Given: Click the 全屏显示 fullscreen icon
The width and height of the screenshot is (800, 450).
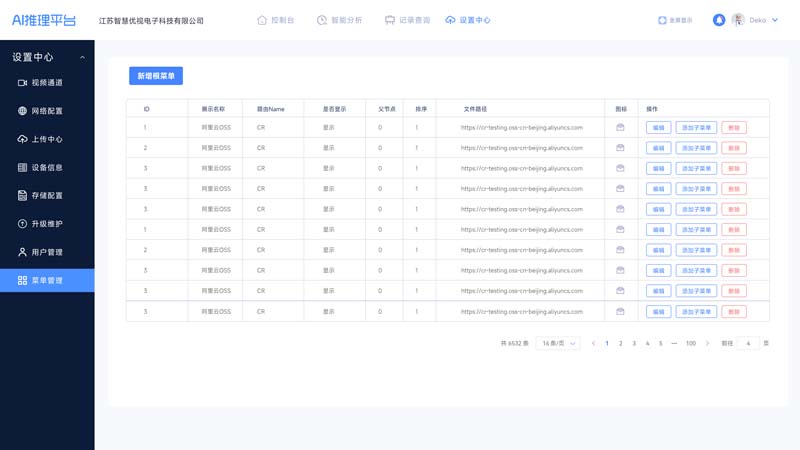Looking at the screenshot, I should [x=662, y=20].
